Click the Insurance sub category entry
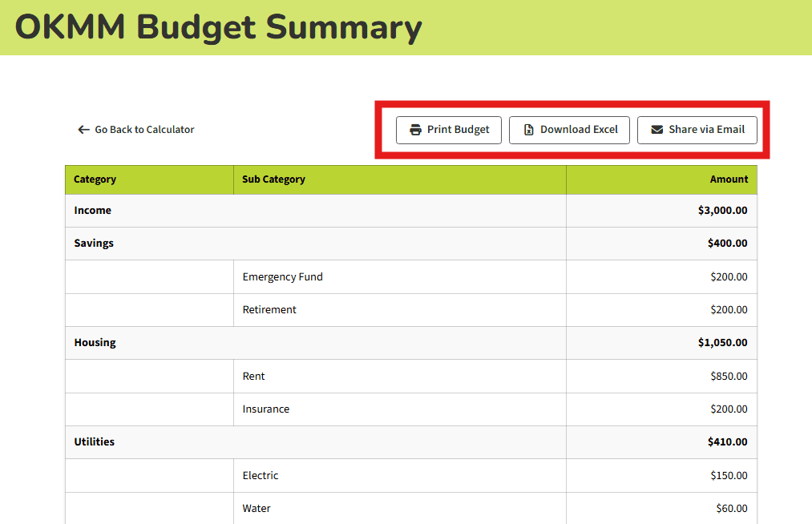812x524 pixels. pos(265,409)
